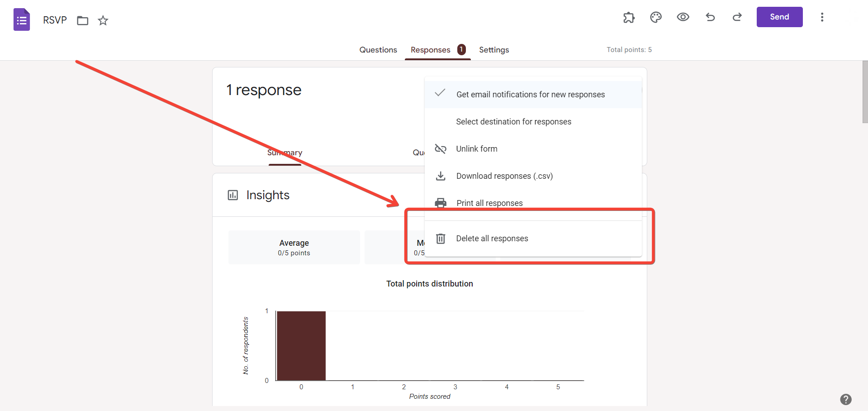Click the bar in points distribution chart
868x411 pixels.
click(301, 346)
